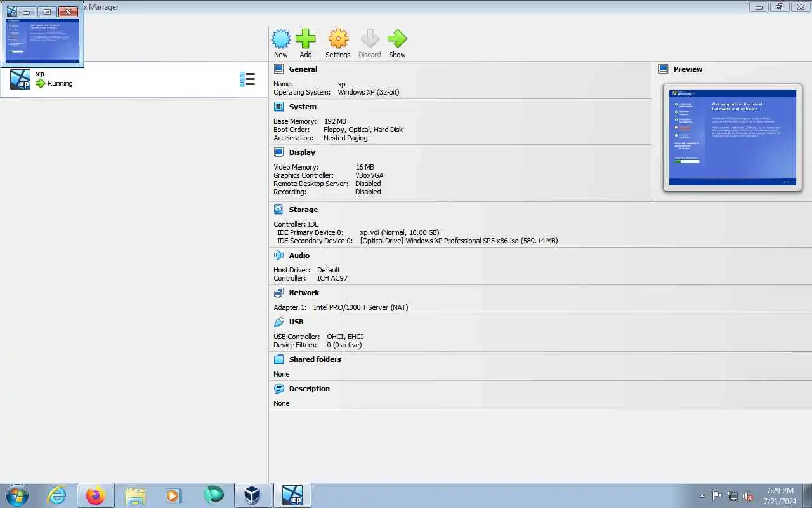The width and height of the screenshot is (812, 508).
Task: Click '0 (0 active)' device filters value
Action: 344,345
